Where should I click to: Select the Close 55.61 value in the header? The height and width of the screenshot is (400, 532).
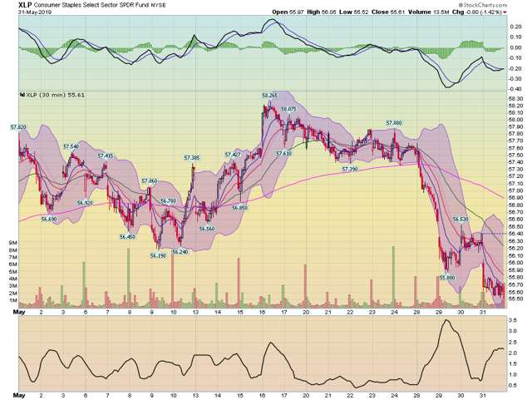[x=388, y=12]
